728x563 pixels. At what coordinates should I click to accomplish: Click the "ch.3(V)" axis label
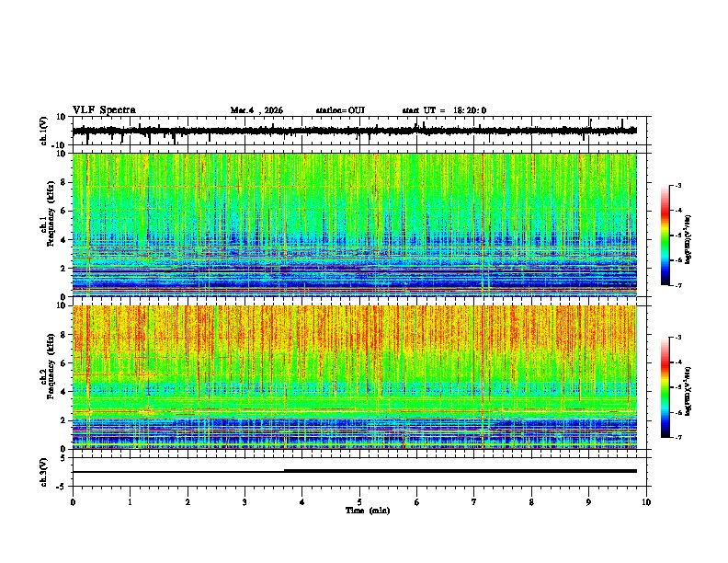tap(44, 472)
